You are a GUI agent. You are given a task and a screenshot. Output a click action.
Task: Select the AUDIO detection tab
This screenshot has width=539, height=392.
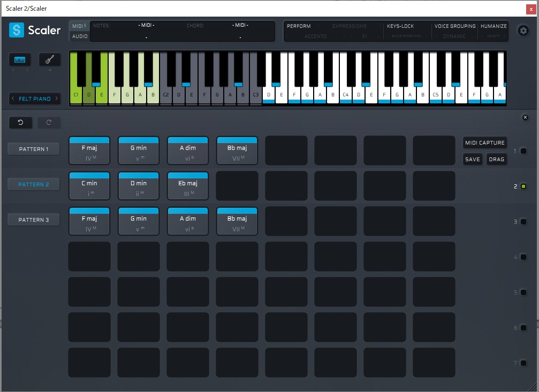pos(80,36)
